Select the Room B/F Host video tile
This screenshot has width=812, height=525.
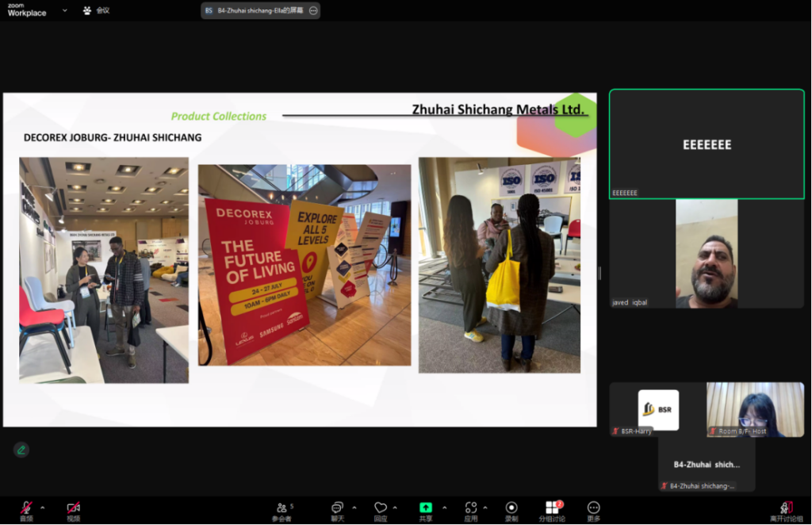756,409
